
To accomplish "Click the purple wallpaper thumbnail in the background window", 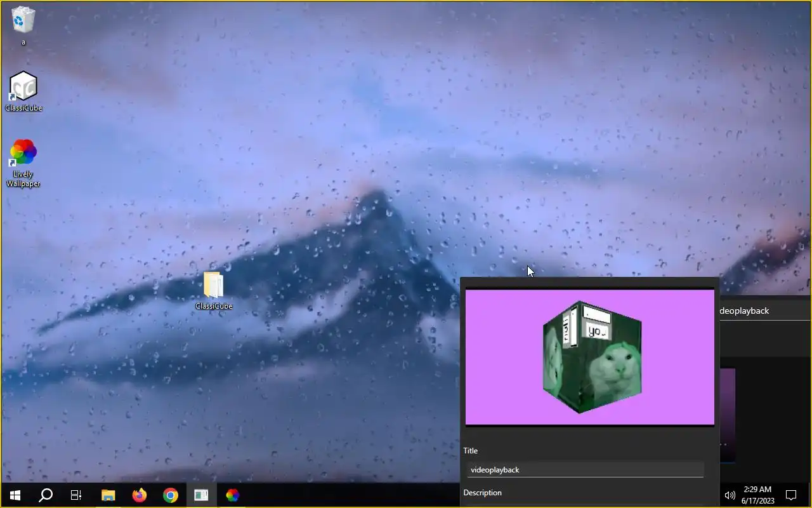I will point(728,415).
